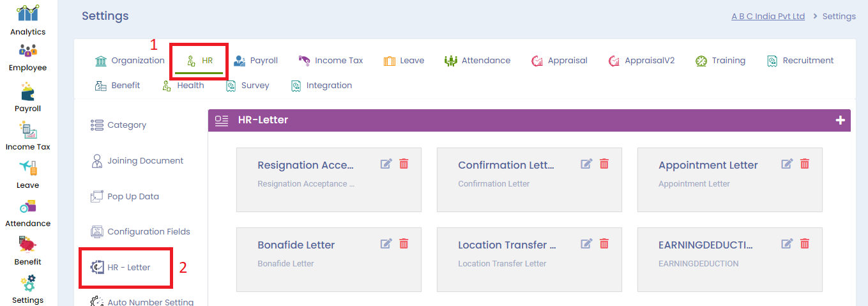Edit the Resignation Acceptance letter

[386, 164]
